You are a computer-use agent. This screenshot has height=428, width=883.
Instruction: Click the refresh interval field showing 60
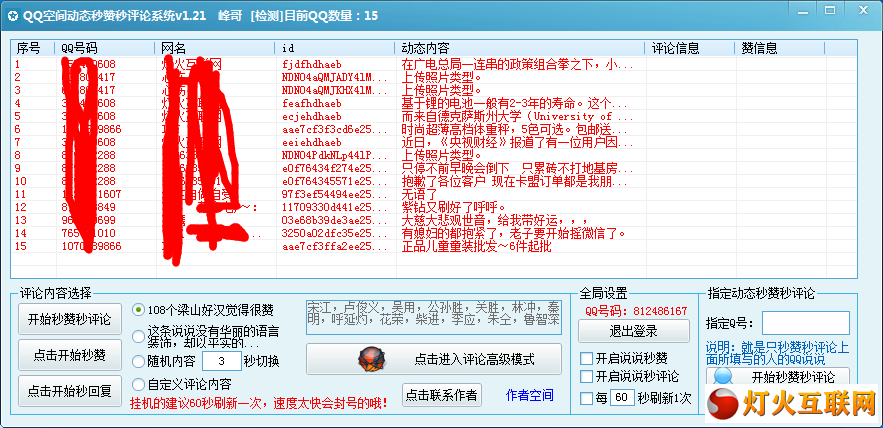pyautogui.click(x=622, y=398)
